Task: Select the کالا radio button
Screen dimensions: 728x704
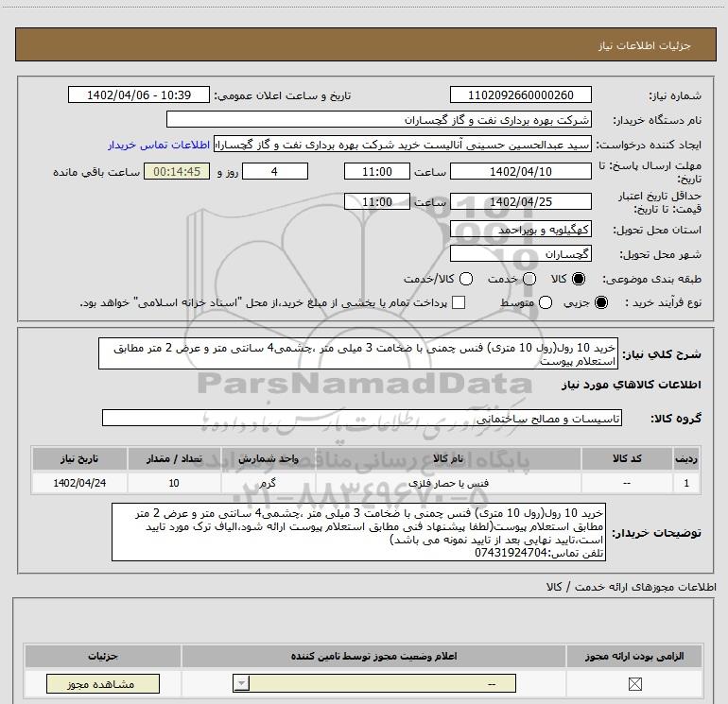Action: point(579,279)
